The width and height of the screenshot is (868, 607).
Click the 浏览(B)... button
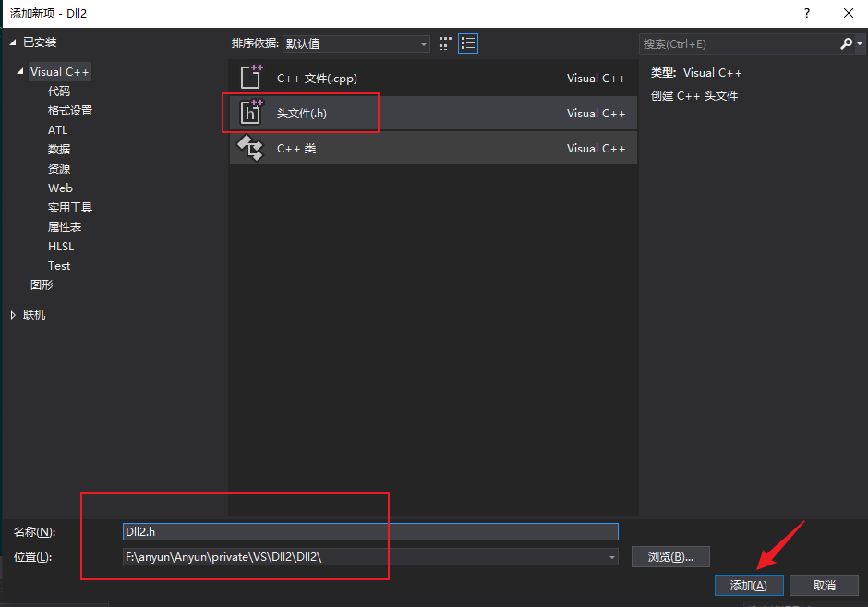click(670, 557)
